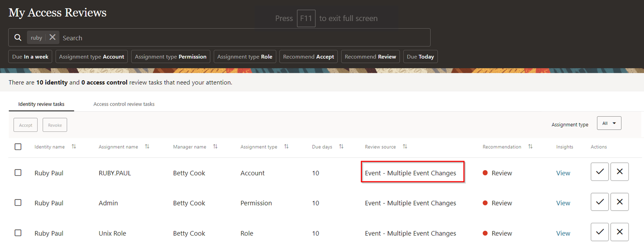View insights for Admin permission
644x243 pixels.
tap(563, 203)
